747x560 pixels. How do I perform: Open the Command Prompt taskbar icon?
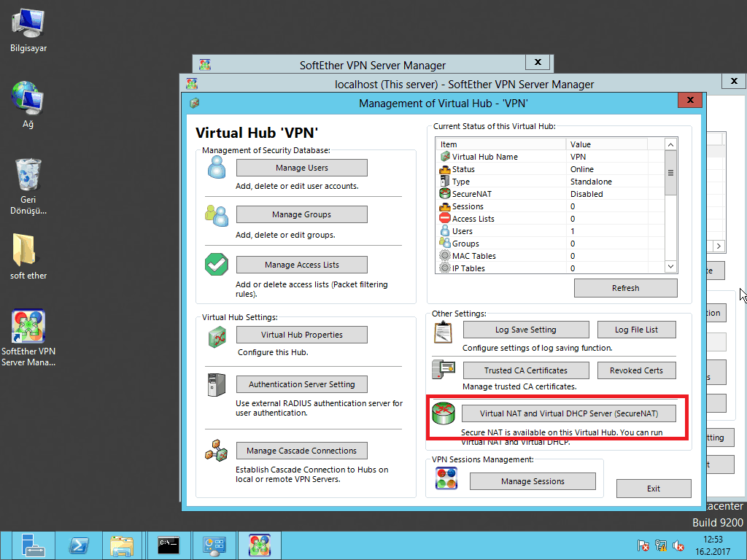(169, 545)
